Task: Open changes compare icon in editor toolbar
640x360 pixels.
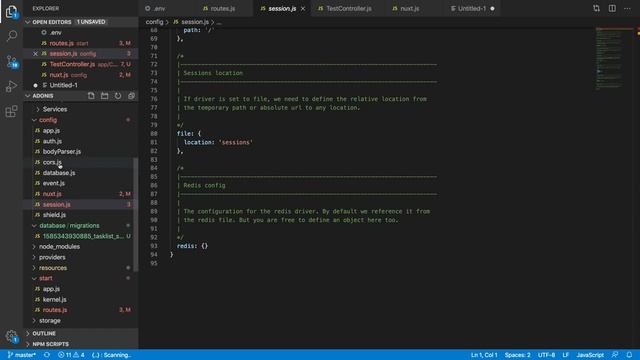Action: click(x=596, y=8)
